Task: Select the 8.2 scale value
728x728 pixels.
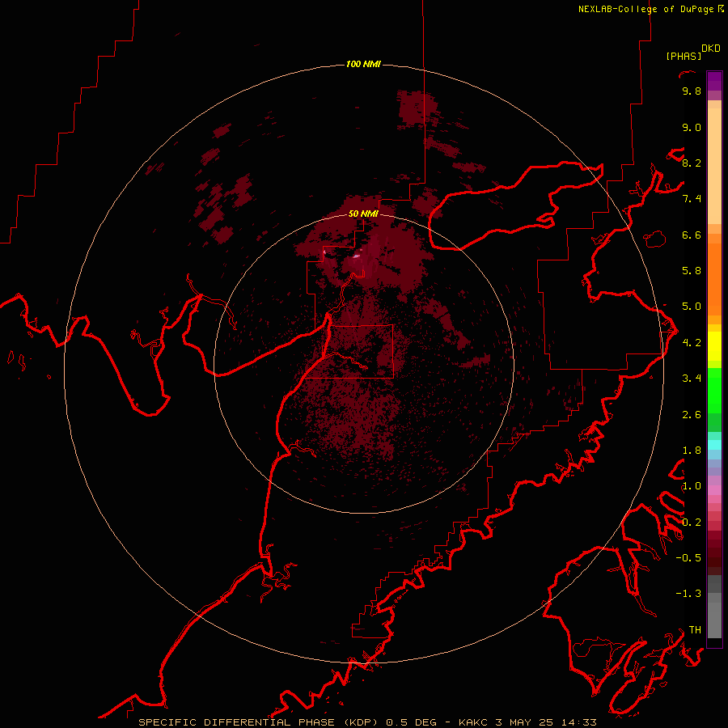Action: pyautogui.click(x=692, y=163)
